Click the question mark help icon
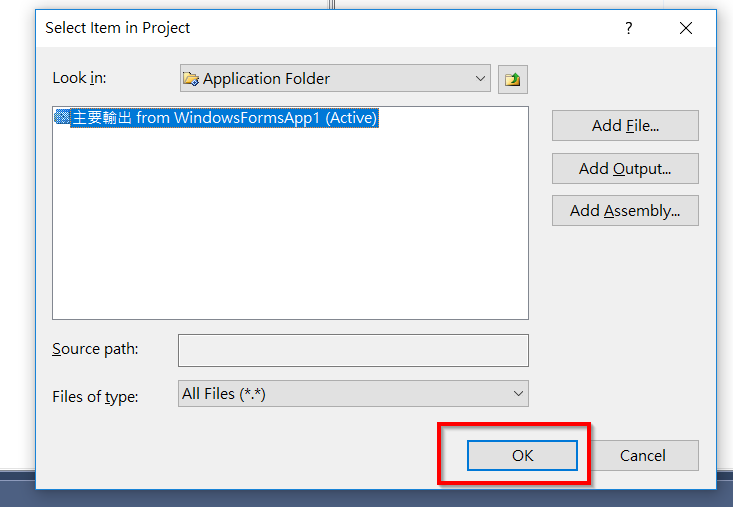 [629, 28]
